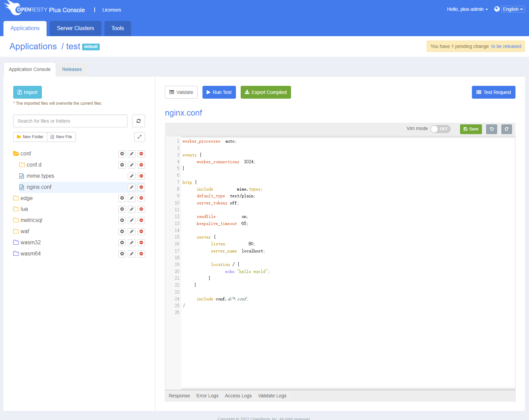Screen dimensions: 529x420
Task: Export the compiled configuration
Action: click(x=266, y=92)
